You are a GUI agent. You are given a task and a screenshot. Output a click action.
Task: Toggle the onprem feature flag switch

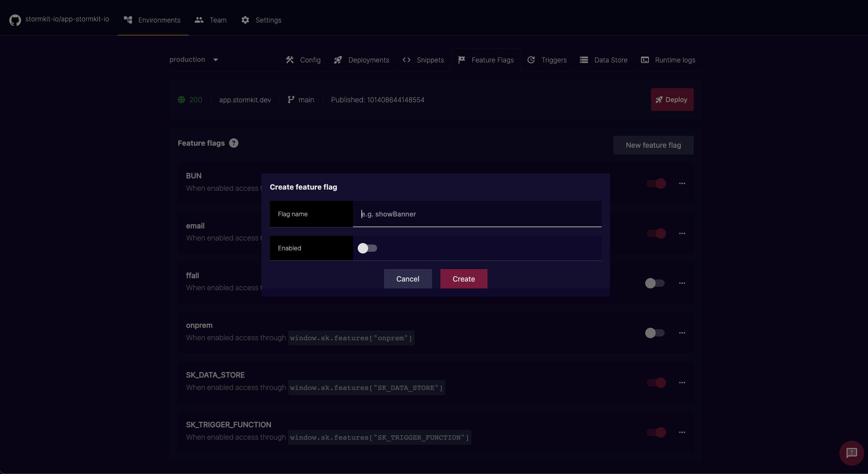click(x=655, y=333)
